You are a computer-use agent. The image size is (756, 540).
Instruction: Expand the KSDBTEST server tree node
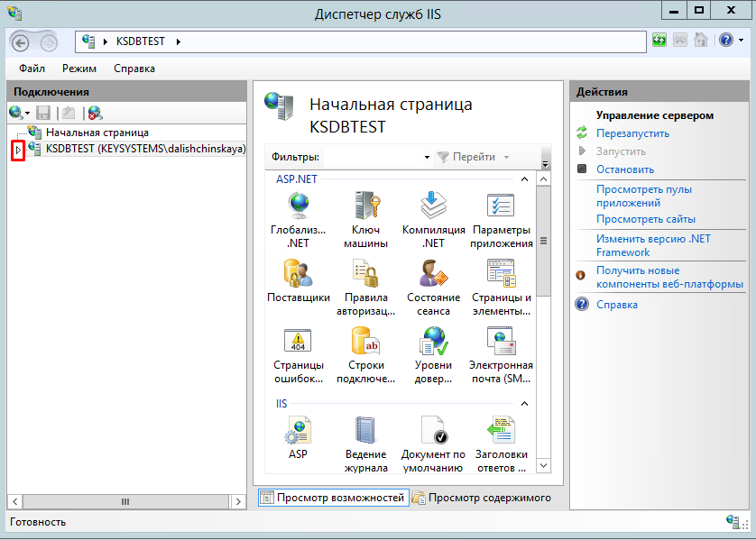coord(18,151)
